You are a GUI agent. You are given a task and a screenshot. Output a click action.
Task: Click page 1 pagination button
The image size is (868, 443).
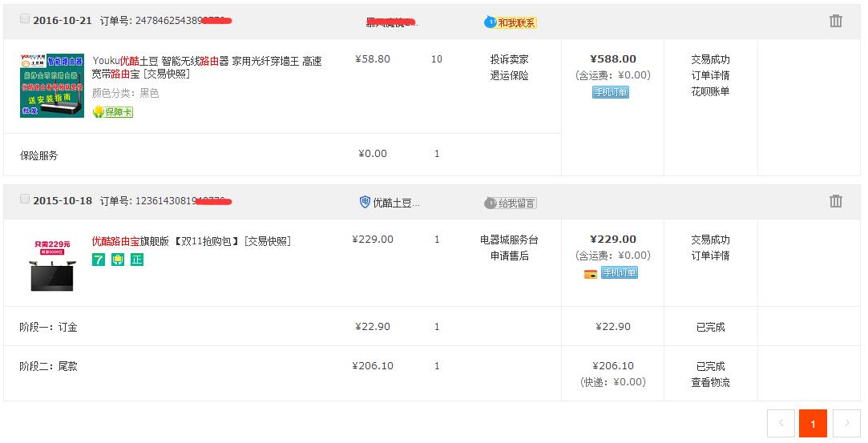point(813,423)
